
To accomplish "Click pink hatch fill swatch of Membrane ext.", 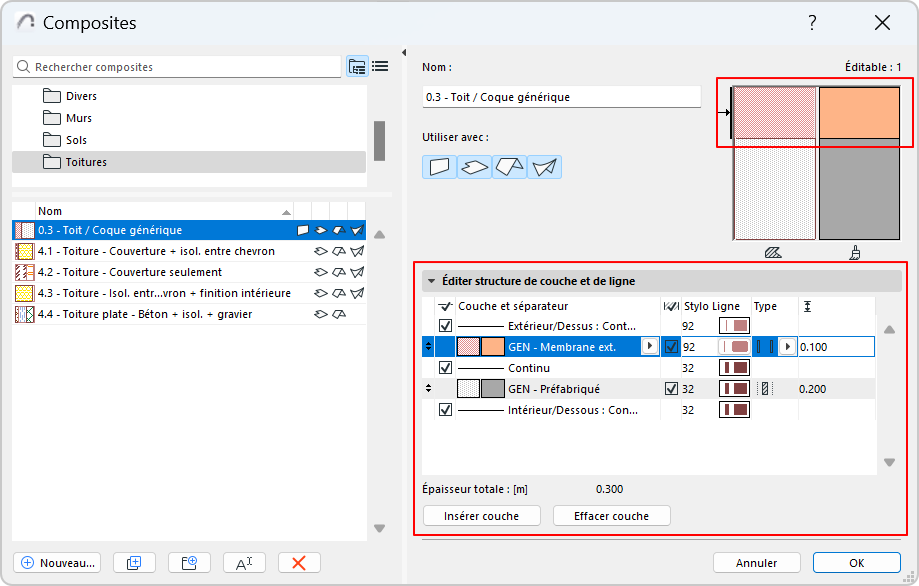I will [468, 347].
